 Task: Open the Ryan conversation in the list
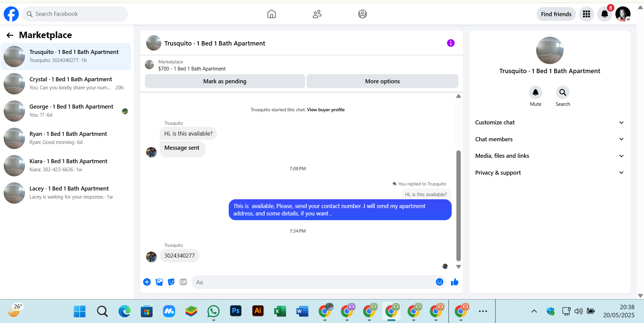pyautogui.click(x=66, y=138)
